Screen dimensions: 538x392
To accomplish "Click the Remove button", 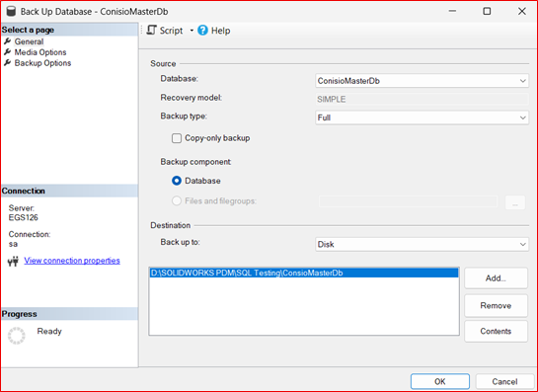I will tap(496, 305).
